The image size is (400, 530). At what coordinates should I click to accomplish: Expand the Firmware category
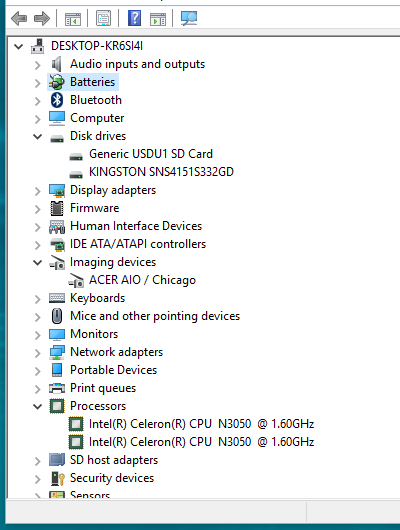38,209
